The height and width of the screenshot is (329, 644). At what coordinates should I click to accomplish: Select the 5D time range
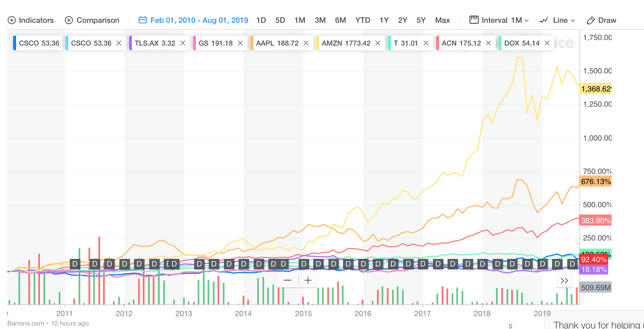coord(280,20)
